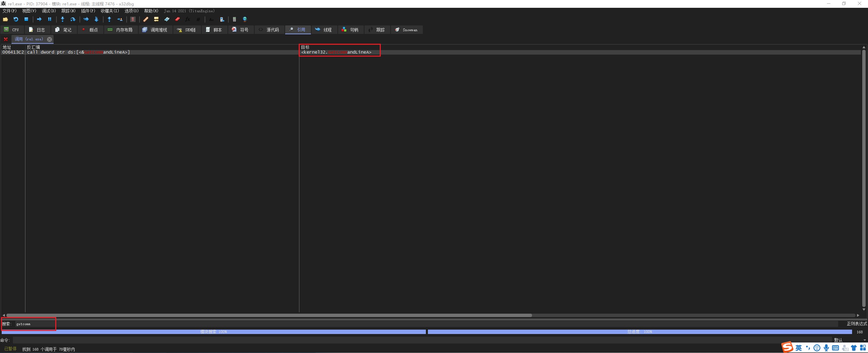Screen dimensions: 868x353
Task: Click the open file folder icon
Action: pos(5,19)
